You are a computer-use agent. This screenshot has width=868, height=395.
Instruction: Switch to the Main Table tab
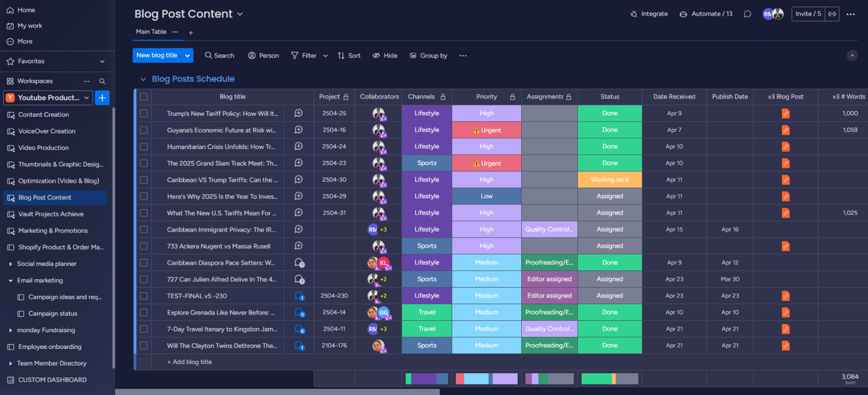click(x=151, y=32)
